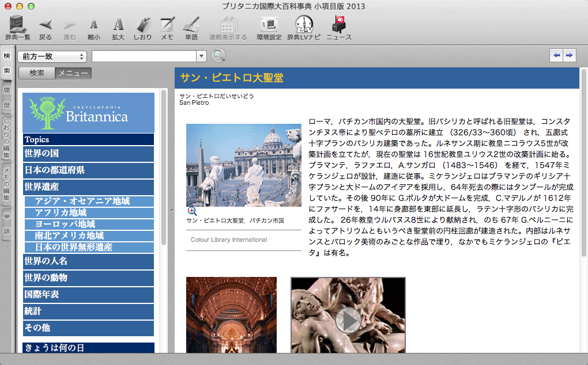Play the Pietà sculpture video
This screenshot has width=588, height=365.
click(348, 320)
